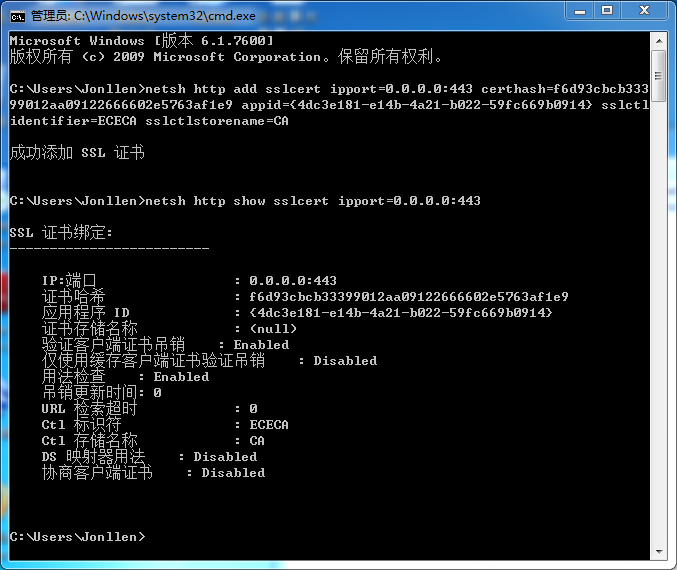Click the value '0.0.0.0:443' in output
The image size is (677, 570).
[293, 281]
